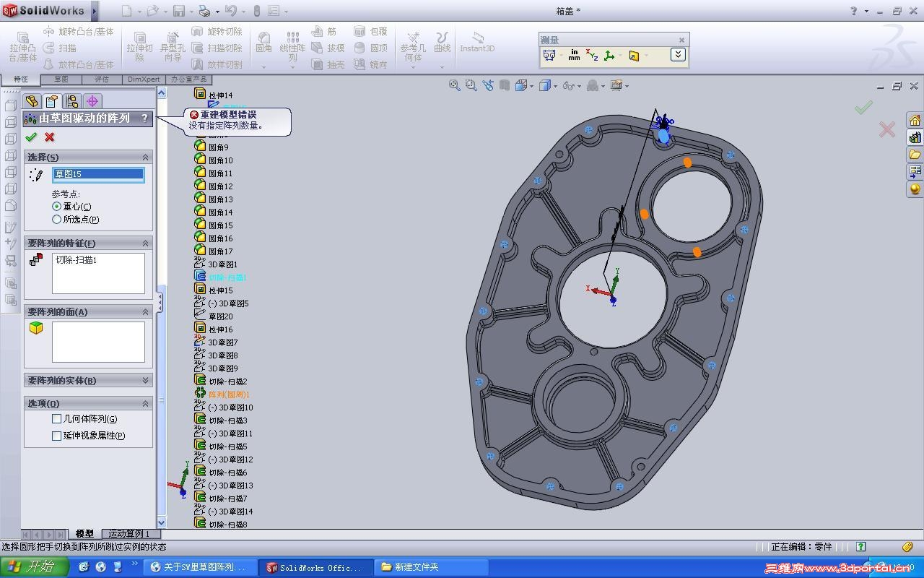Open the 异型孔向导 hole wizard
The image size is (924, 578).
click(173, 47)
